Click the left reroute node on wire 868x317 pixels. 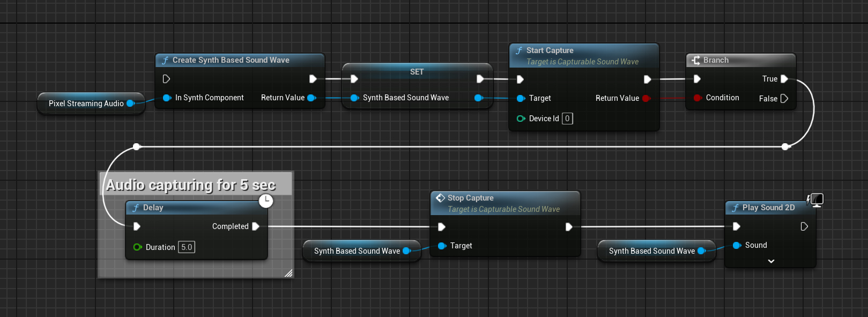137,146
